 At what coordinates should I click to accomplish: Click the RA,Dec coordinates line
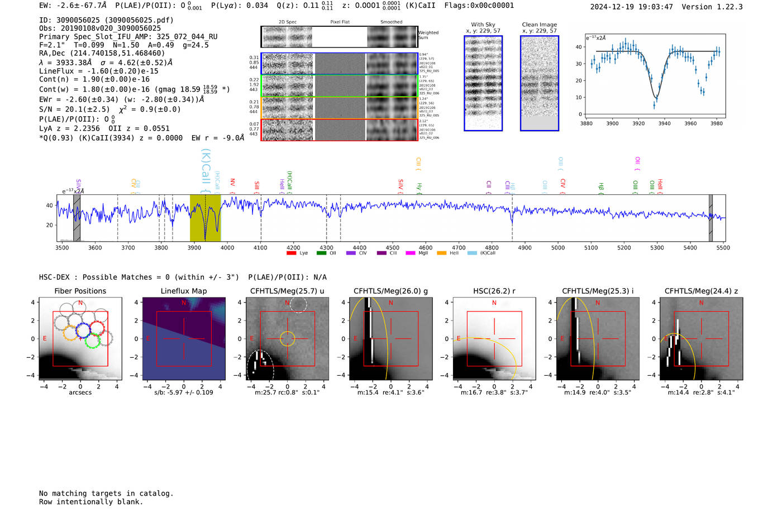click(102, 53)
